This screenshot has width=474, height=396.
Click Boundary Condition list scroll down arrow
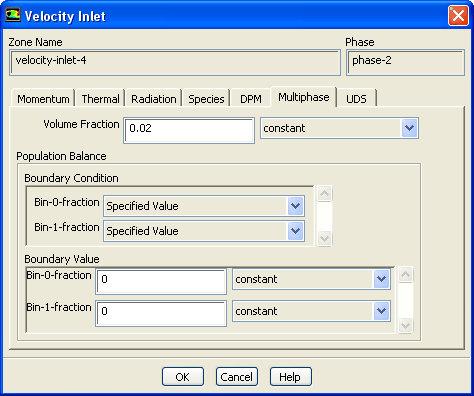pos(324,239)
